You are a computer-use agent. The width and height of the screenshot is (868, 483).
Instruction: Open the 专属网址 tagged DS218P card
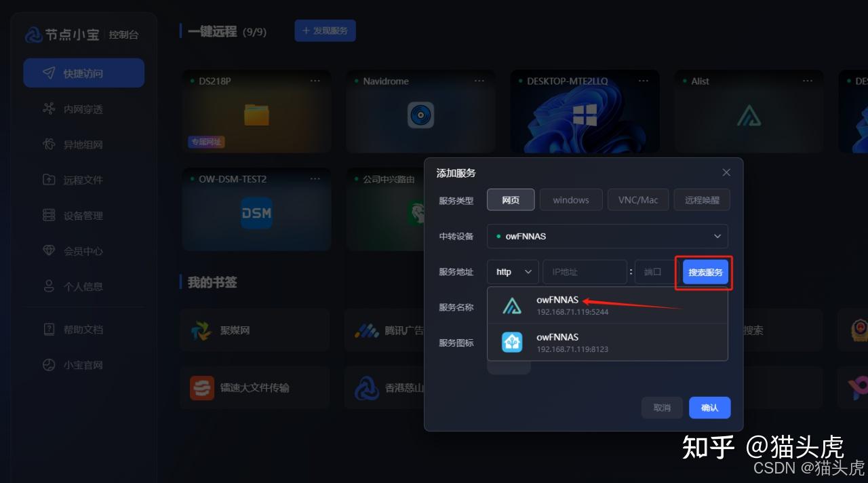[x=256, y=112]
